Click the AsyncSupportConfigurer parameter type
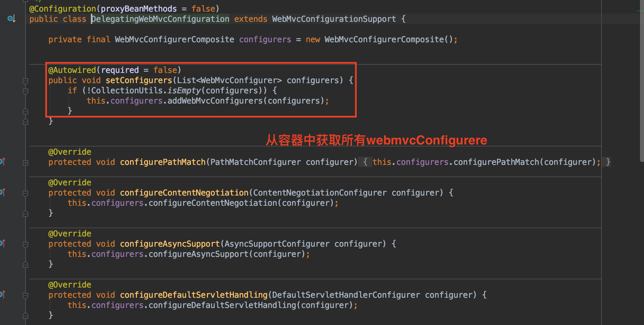Viewport: 644px width, 325px height. click(x=277, y=244)
